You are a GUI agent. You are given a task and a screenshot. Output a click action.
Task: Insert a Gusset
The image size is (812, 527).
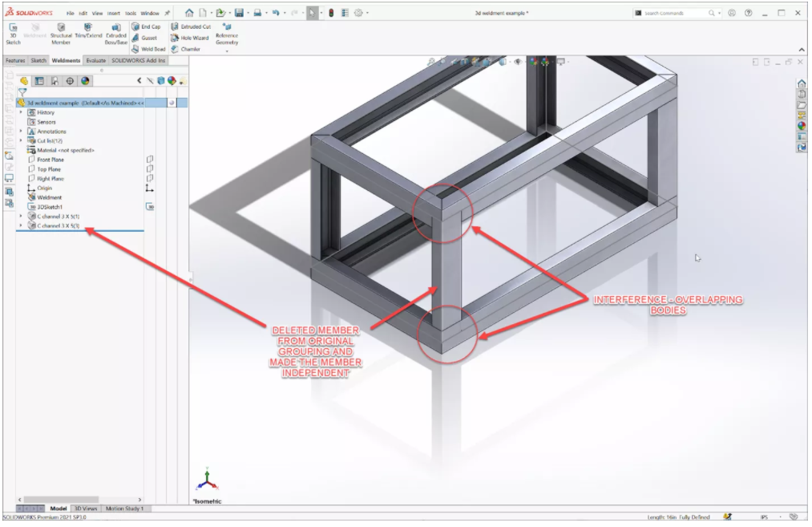[144, 38]
